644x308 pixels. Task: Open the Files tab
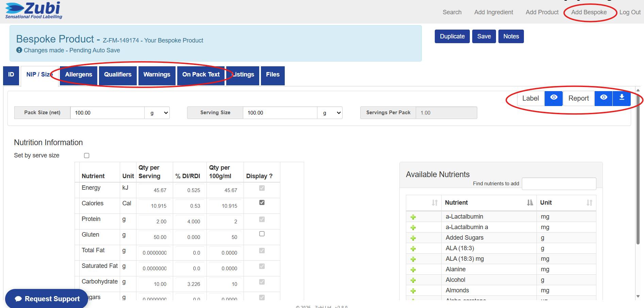point(273,74)
